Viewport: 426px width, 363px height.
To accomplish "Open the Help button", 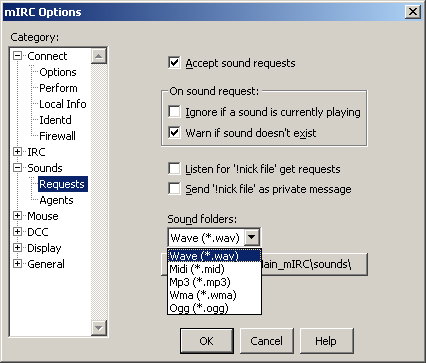I will [x=326, y=341].
